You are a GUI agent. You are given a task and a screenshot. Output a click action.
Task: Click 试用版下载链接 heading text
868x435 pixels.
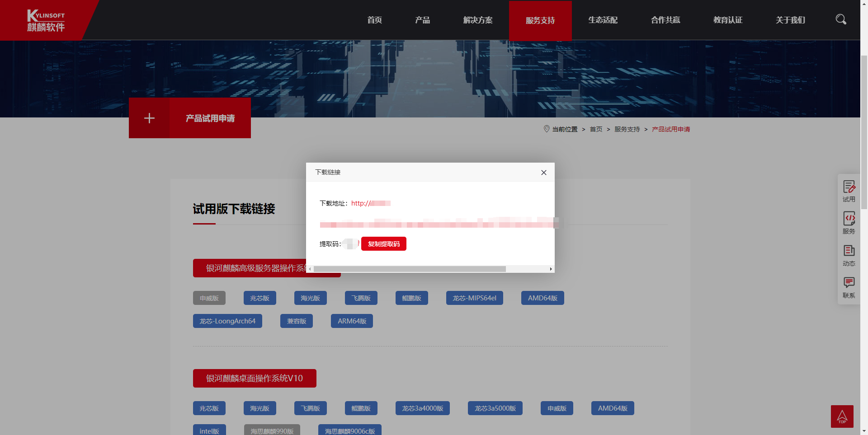click(x=234, y=209)
